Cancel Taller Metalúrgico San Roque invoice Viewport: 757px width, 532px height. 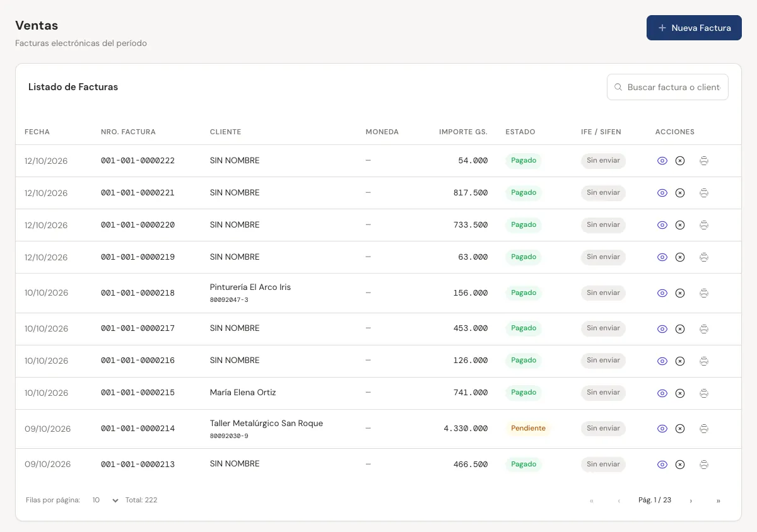pyautogui.click(x=680, y=429)
